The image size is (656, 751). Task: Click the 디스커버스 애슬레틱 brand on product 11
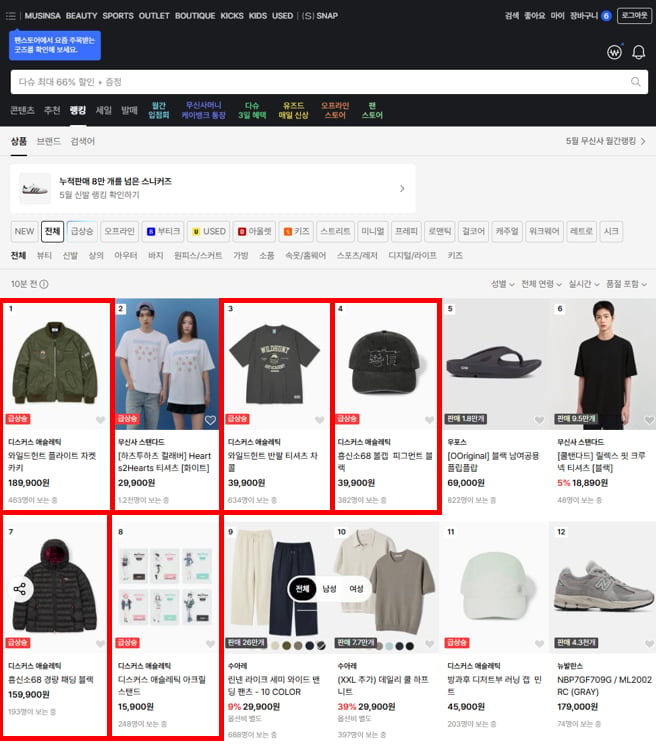tap(474, 666)
